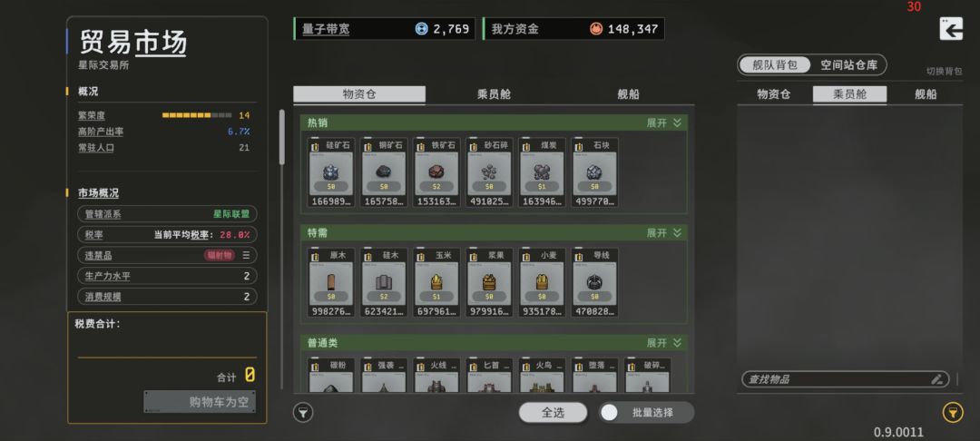Open the backpack 乘员舱 tab
The image size is (980, 441).
click(x=849, y=94)
